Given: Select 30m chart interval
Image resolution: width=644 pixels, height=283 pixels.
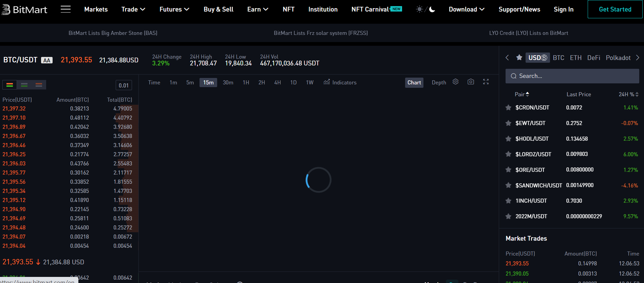Looking at the screenshot, I should [x=228, y=82].
